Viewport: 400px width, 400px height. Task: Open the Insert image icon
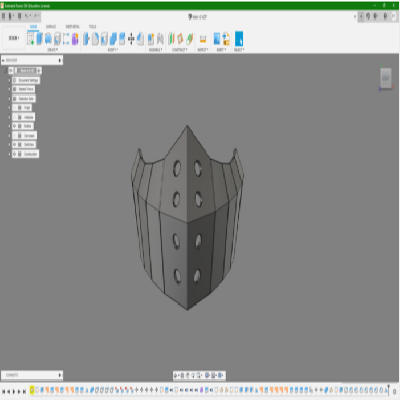click(217, 39)
